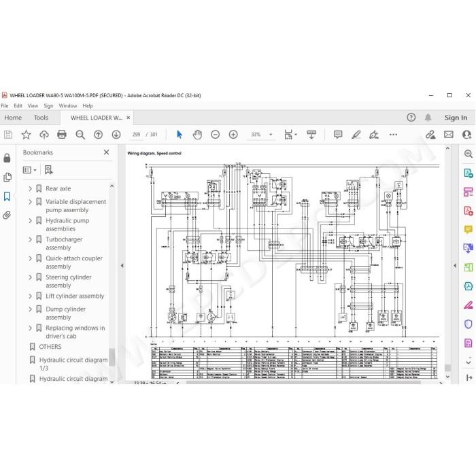This screenshot has height=476, width=476.
Task: Open the zoom percentage dropdown
Action: coord(271,135)
